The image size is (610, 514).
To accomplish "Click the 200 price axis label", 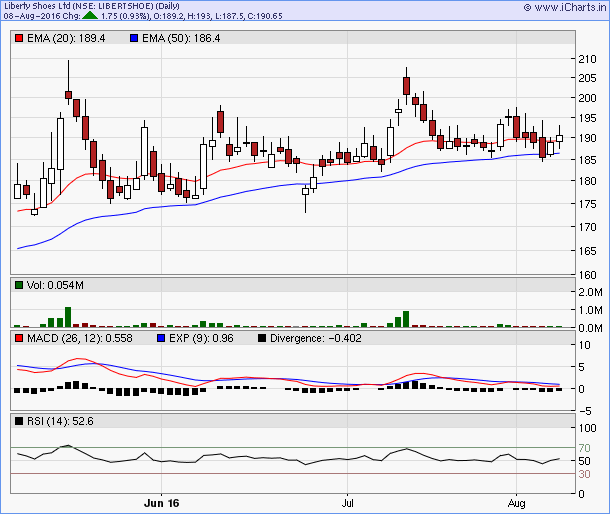I will click(587, 98).
